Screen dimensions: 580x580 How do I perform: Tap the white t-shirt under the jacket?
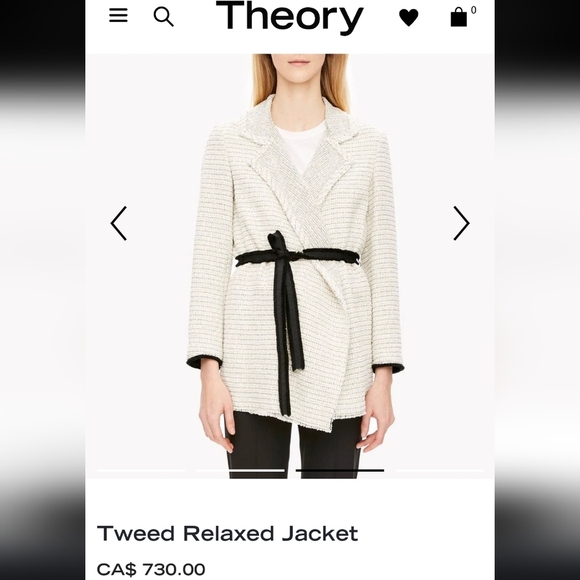299,146
